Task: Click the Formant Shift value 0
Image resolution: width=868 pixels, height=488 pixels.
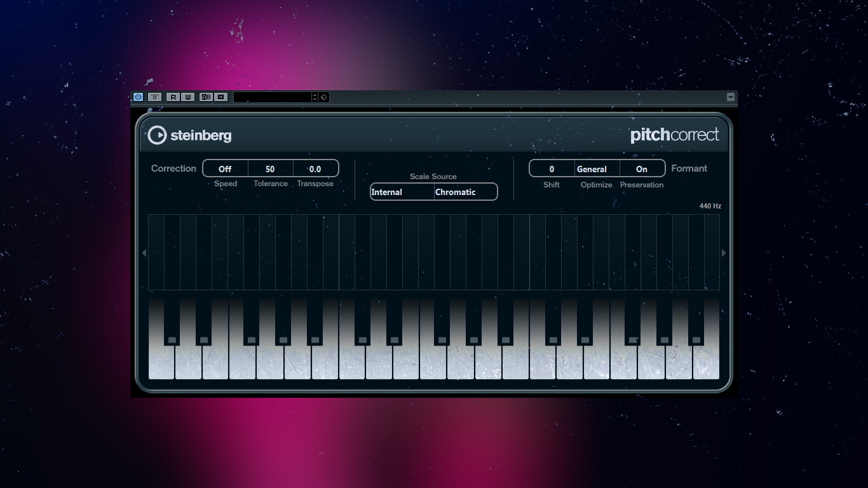Action: pos(552,169)
